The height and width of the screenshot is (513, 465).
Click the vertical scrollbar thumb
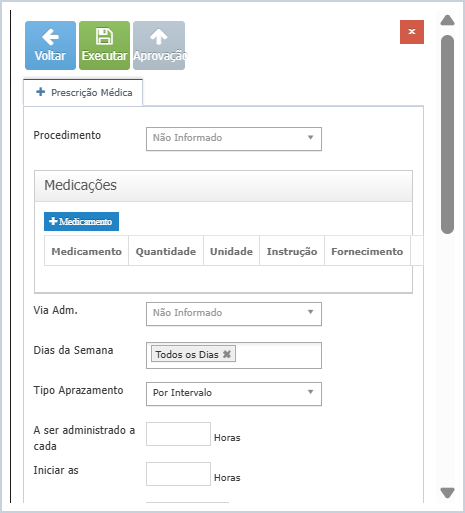pyautogui.click(x=447, y=134)
